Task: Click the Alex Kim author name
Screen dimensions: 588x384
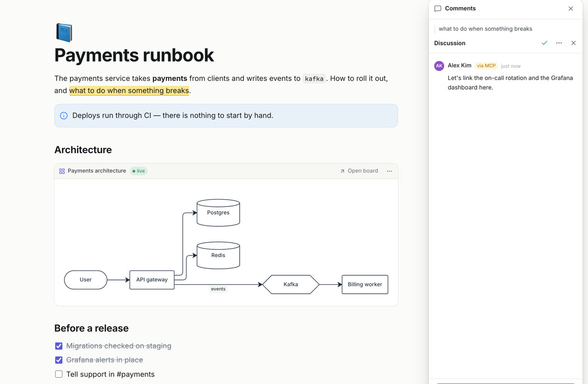Action: pyautogui.click(x=460, y=66)
